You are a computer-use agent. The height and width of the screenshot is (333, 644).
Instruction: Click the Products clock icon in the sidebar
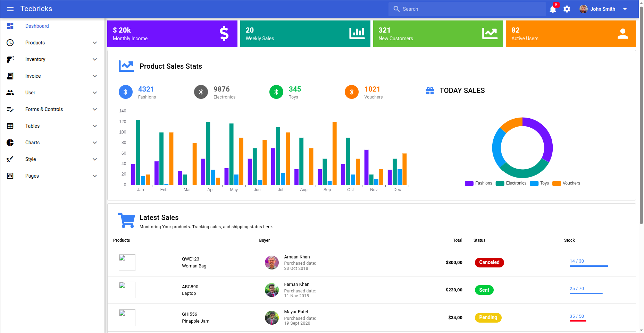click(x=10, y=43)
